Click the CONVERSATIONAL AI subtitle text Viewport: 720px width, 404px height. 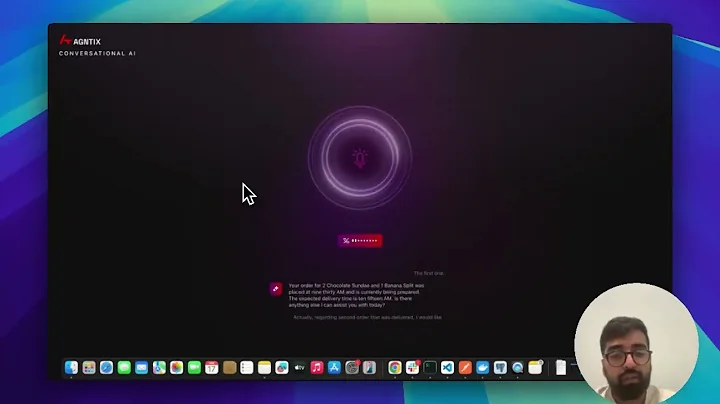97,53
